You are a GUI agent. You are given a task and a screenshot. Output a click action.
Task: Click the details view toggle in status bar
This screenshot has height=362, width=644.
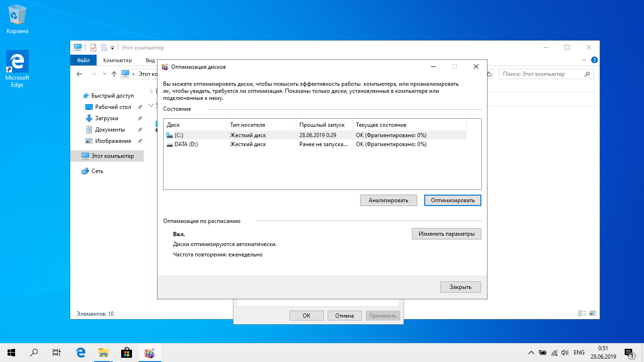(x=582, y=313)
